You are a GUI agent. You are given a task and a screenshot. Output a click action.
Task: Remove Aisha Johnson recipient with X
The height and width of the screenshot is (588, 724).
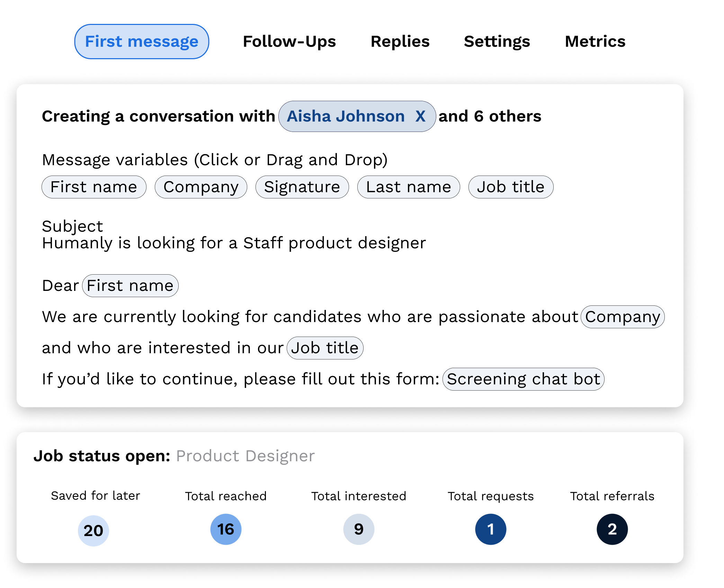[x=420, y=116]
